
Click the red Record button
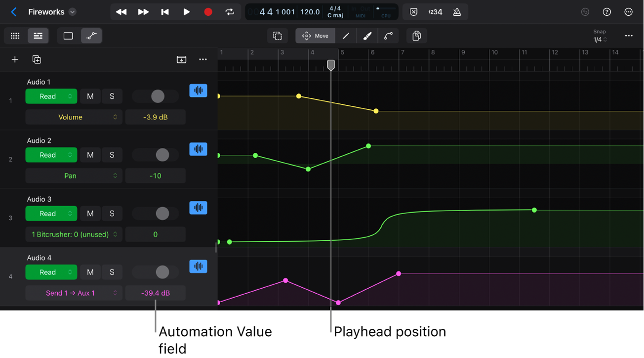pyautogui.click(x=208, y=12)
